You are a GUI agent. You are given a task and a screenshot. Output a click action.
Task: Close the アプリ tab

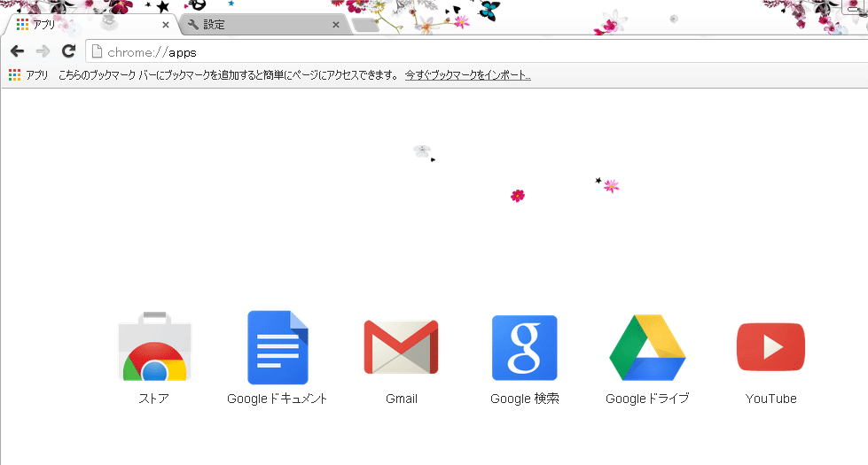pyautogui.click(x=166, y=25)
